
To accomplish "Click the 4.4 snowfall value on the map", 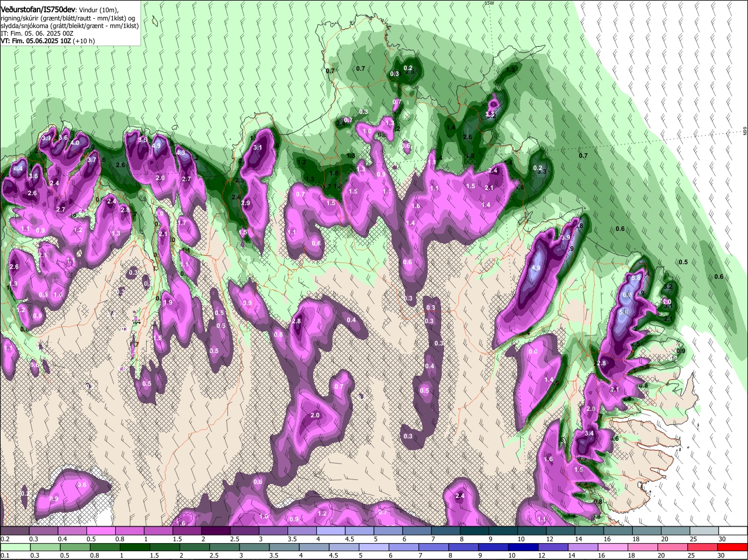I will (19, 169).
